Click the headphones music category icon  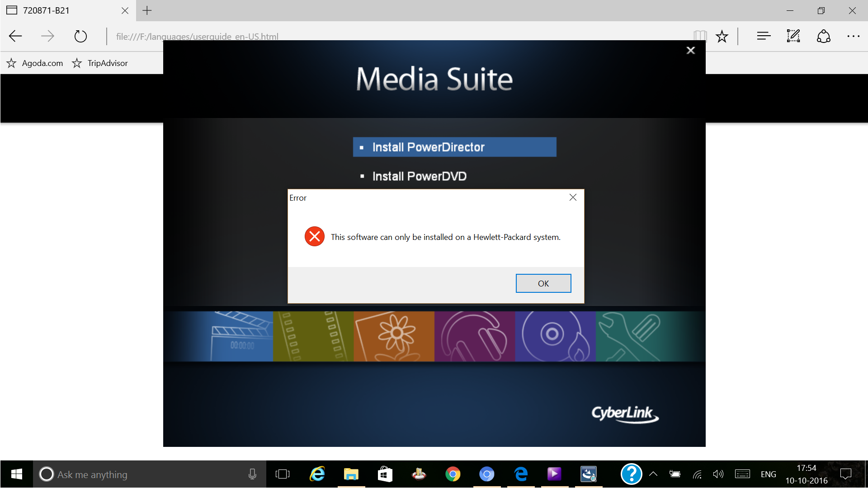[x=475, y=336]
